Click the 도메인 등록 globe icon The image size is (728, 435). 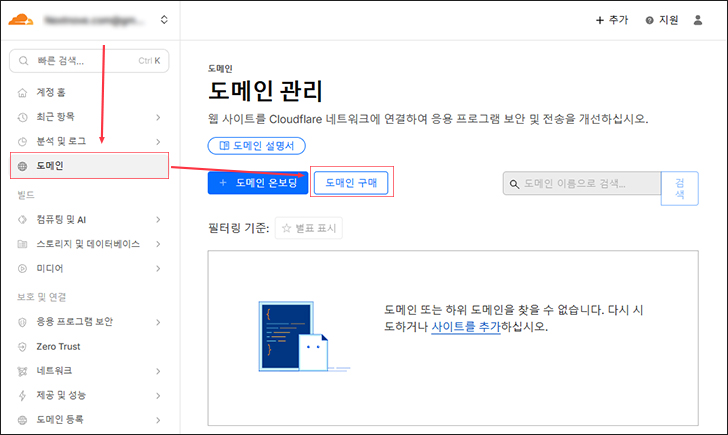click(x=22, y=420)
